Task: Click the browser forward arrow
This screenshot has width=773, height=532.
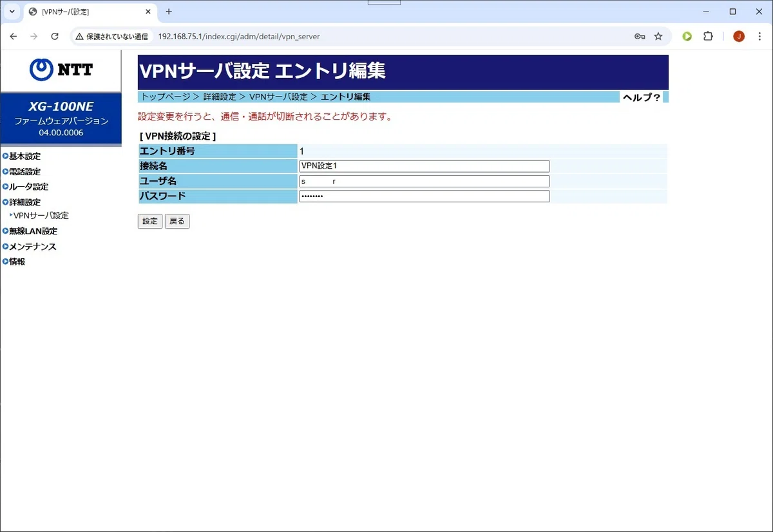Action: [34, 37]
